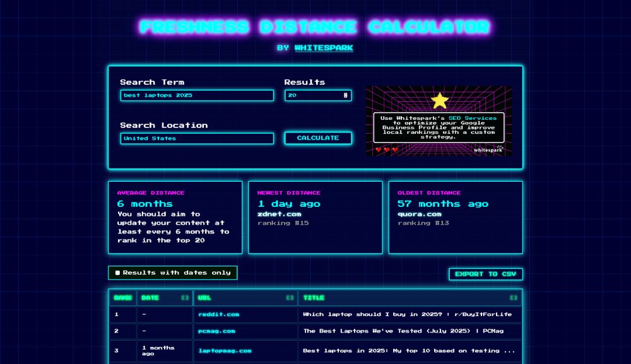Image resolution: width=631 pixels, height=364 pixels.
Task: Focus the Search Term input field
Action: pyautogui.click(x=197, y=95)
